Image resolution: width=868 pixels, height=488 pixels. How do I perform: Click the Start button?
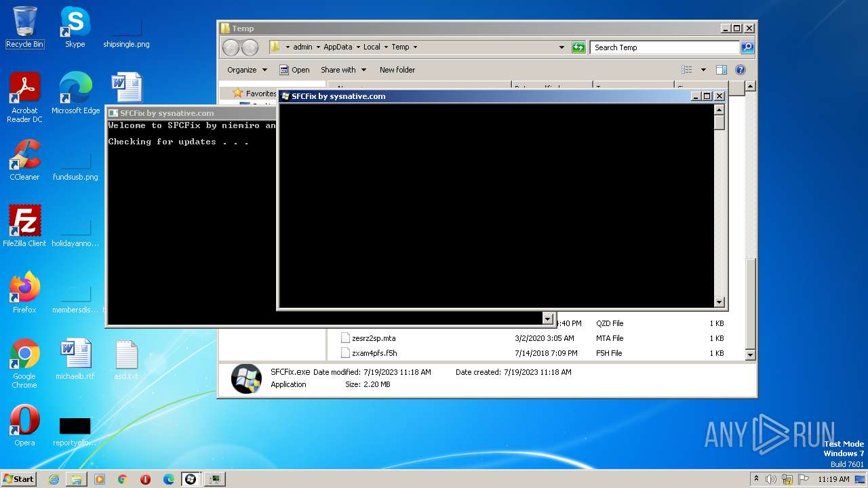point(19,479)
